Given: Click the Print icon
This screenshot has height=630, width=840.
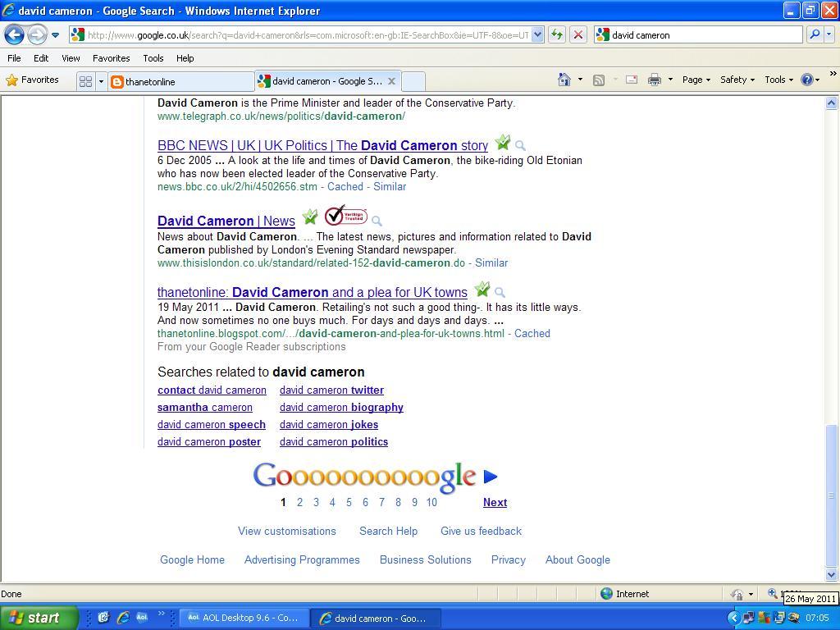Looking at the screenshot, I should click(654, 80).
